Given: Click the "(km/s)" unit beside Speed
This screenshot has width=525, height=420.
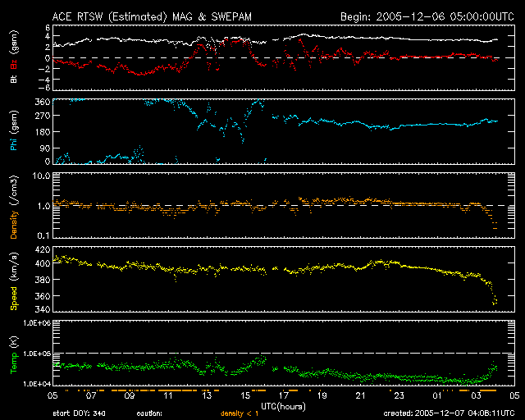Looking at the screenshot, I should click(x=14, y=267).
